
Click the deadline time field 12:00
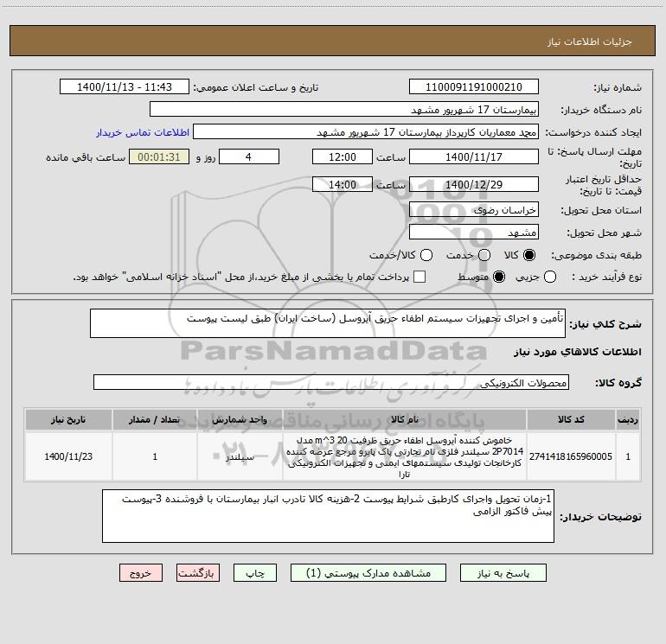[x=343, y=156]
